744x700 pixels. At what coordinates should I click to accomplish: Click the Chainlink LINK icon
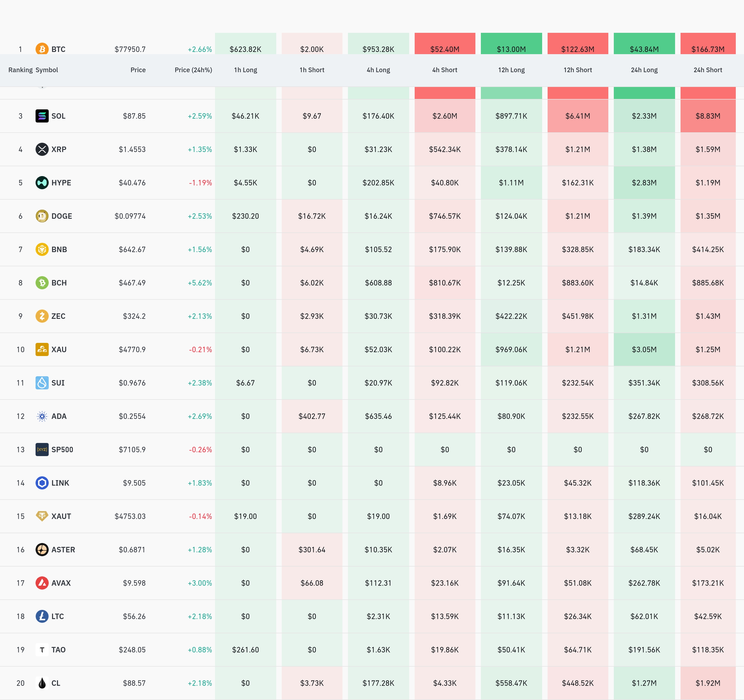pyautogui.click(x=42, y=483)
